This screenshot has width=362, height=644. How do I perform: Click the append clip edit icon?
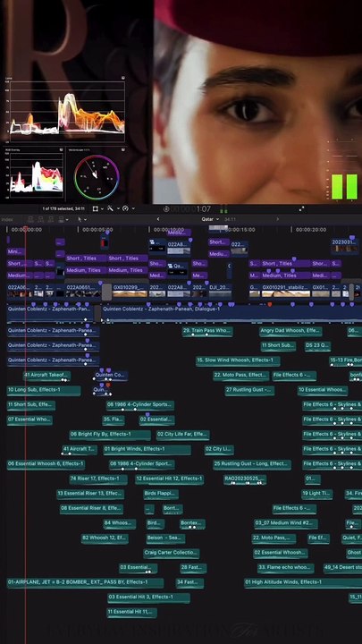point(51,219)
